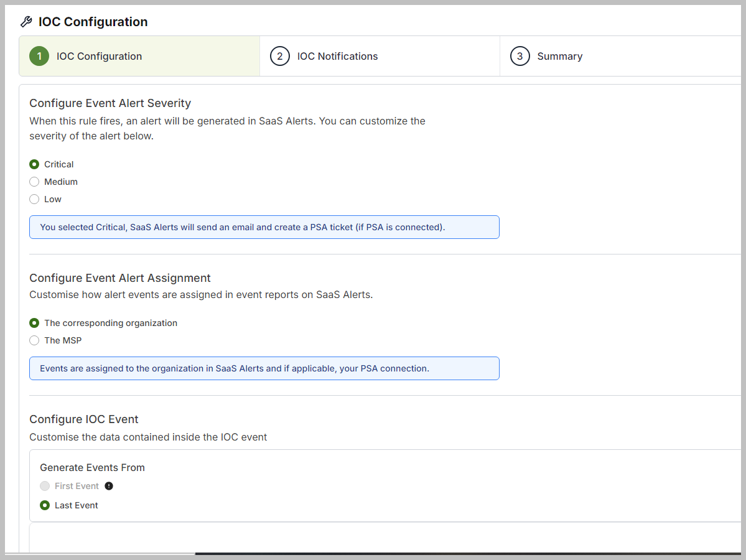Image resolution: width=746 pixels, height=560 pixels.
Task: Select The corresponding organization option
Action: (35, 323)
